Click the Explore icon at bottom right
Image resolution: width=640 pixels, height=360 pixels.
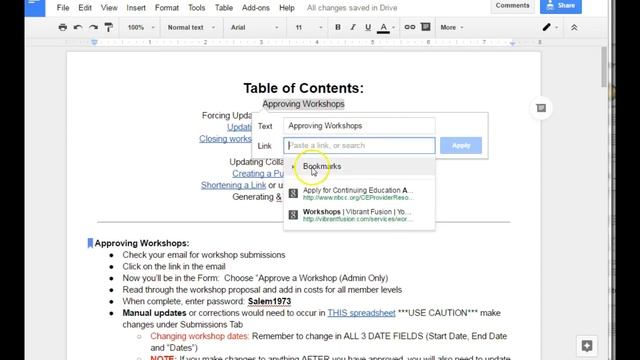[x=587, y=346]
